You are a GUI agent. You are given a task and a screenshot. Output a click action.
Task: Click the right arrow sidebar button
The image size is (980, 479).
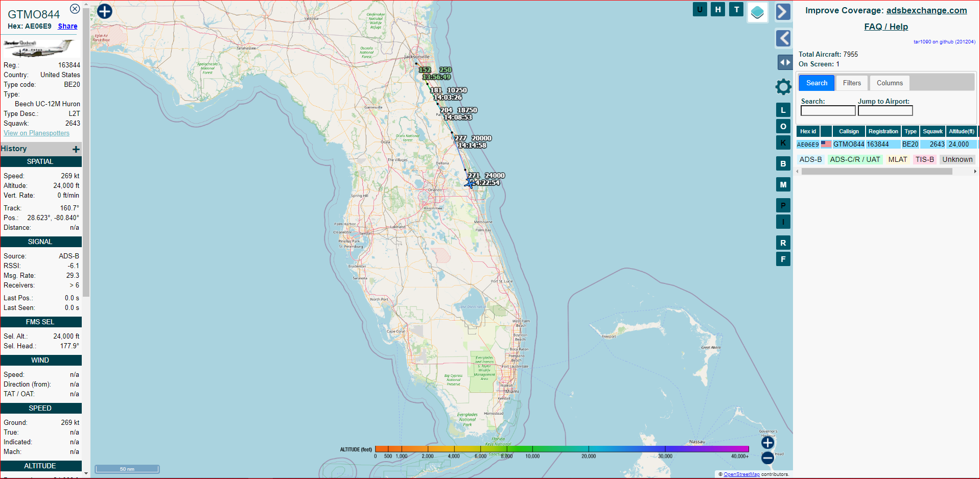coord(783,12)
